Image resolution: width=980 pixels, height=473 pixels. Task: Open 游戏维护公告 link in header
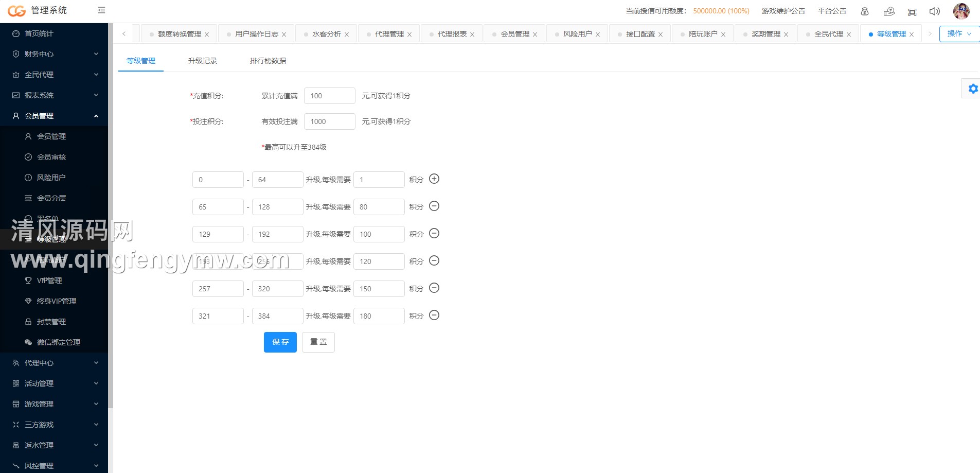(x=783, y=11)
